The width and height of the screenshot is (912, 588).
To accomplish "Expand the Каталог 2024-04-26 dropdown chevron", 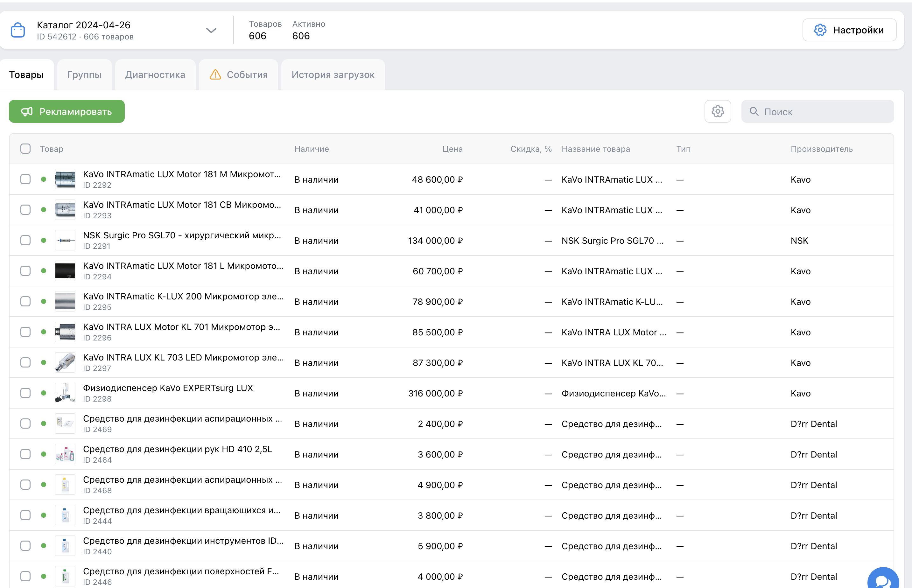I will [x=211, y=30].
